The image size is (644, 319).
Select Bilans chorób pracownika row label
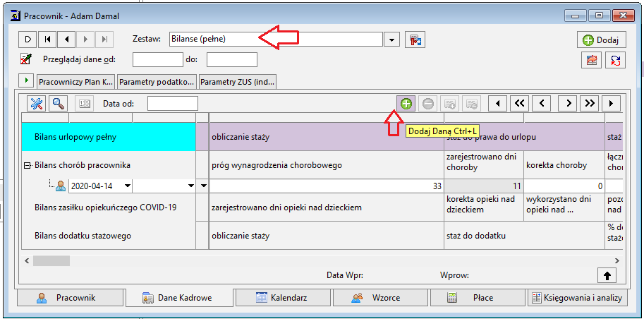83,165
